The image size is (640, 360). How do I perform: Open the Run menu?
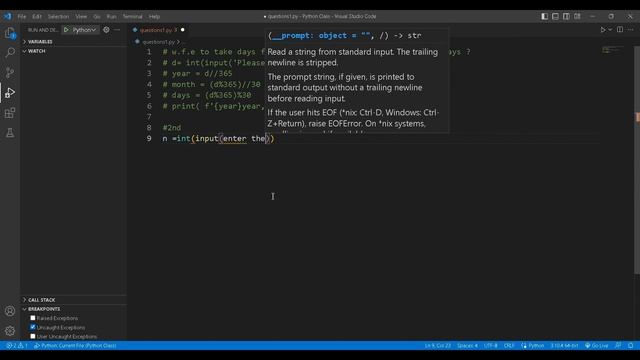111,16
